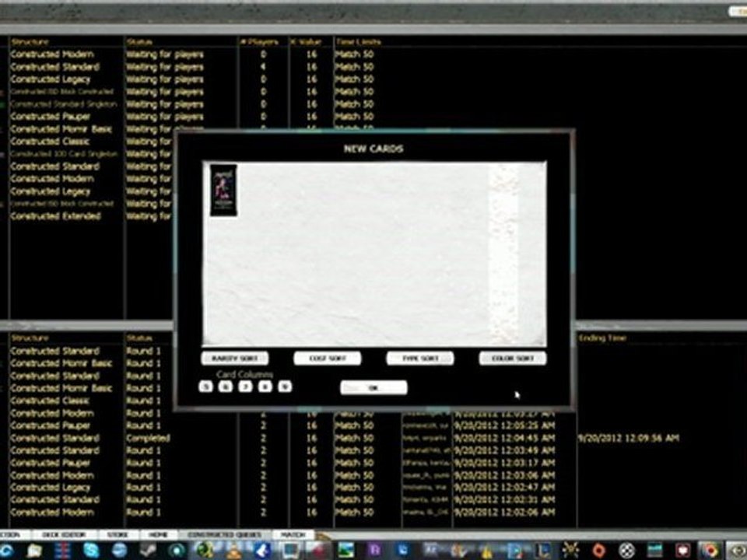
Task: Open Steam from the taskbar
Action: [148, 551]
